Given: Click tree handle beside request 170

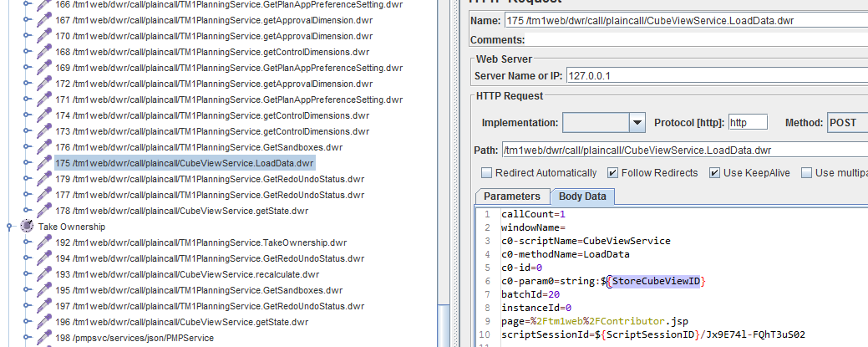Looking at the screenshot, I should click(x=26, y=36).
